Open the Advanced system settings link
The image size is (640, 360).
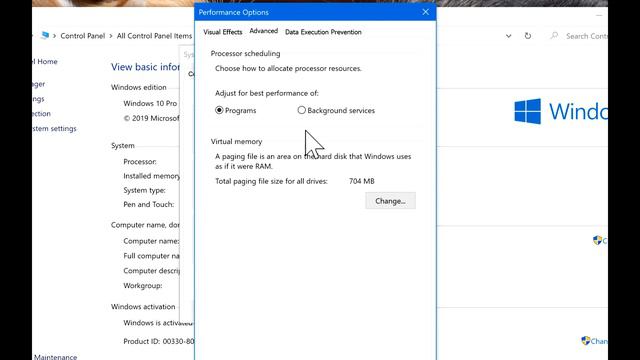[x=54, y=129]
